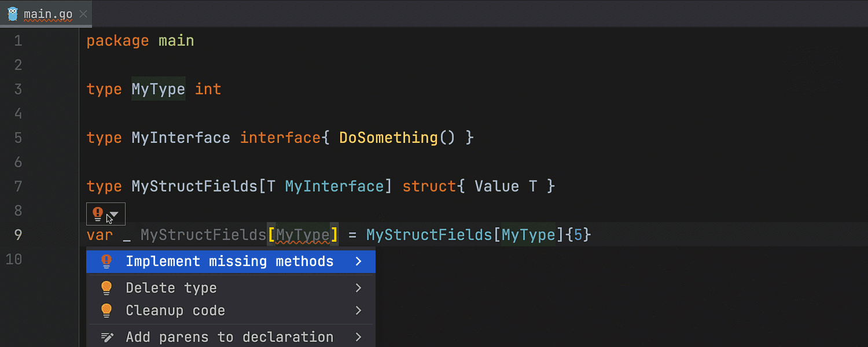The image size is (868, 347).
Task: Click the red error bulb quick-fix icon
Action: click(x=98, y=214)
